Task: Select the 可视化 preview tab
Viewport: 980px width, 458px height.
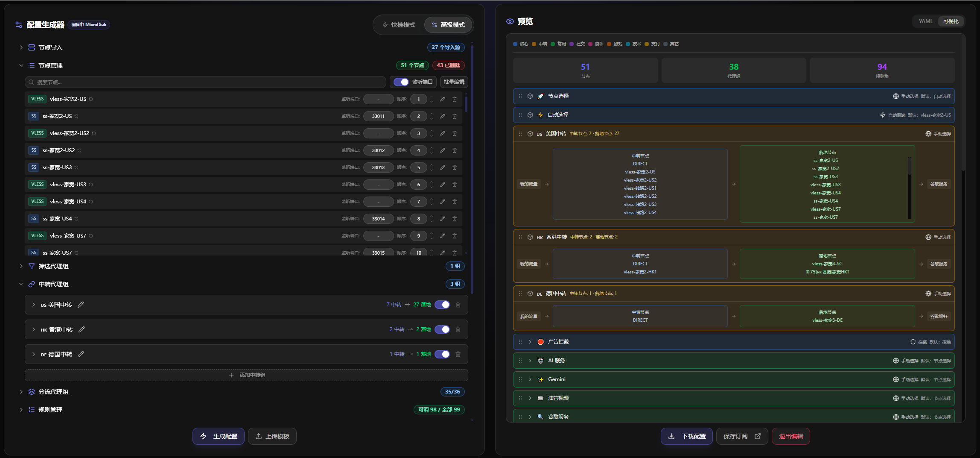Action: 951,21
